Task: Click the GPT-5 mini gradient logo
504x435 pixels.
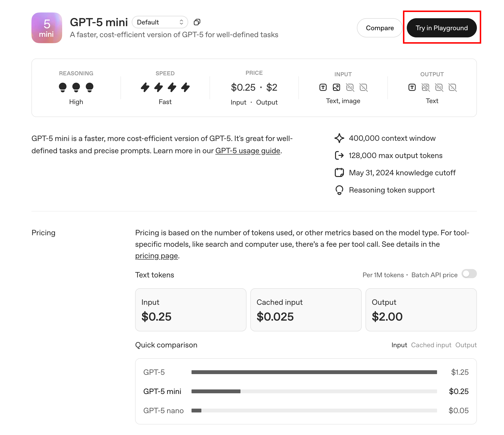Action: tap(47, 28)
